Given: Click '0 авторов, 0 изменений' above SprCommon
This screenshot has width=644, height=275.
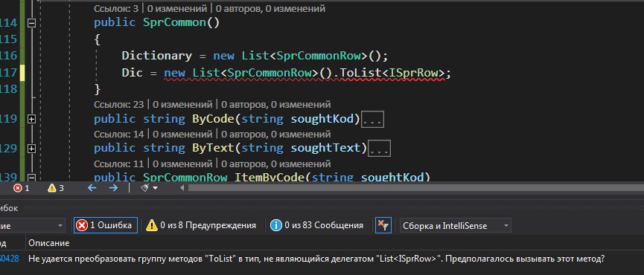Looking at the screenshot, I should (270, 8).
